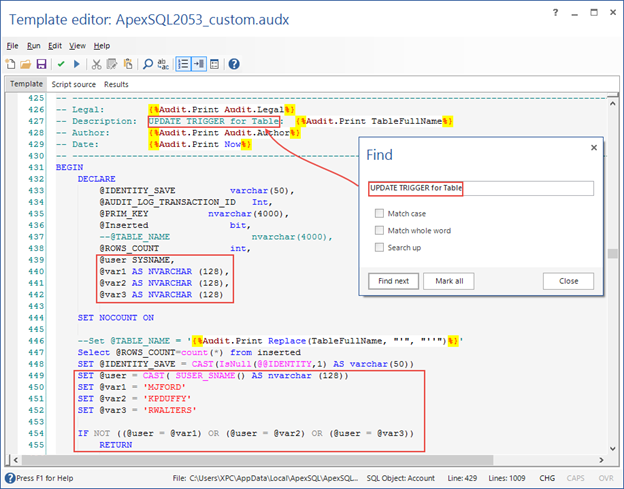Paste with clipboard icon in toolbar
Screen dimensions: 624x489
pos(128,64)
